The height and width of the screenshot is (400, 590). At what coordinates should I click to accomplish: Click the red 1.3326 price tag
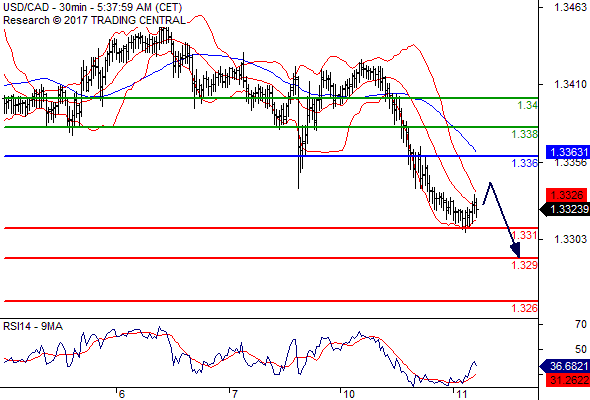[567, 195]
